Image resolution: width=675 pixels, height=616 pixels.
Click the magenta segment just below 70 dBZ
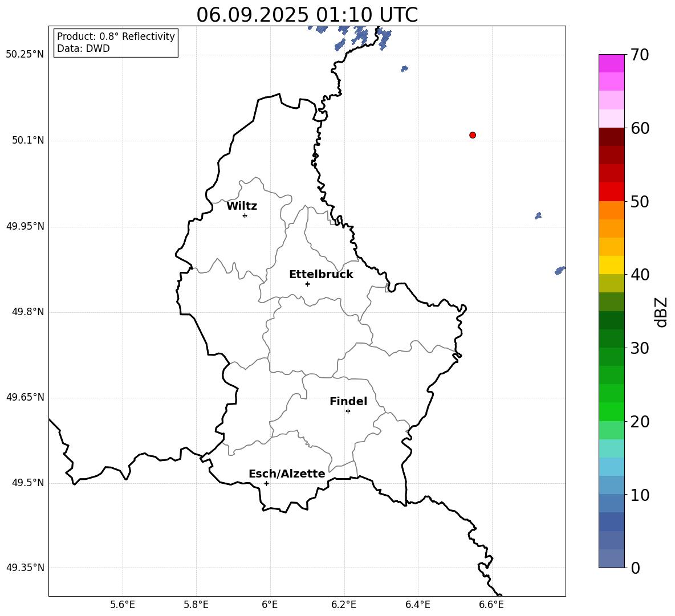(x=611, y=63)
